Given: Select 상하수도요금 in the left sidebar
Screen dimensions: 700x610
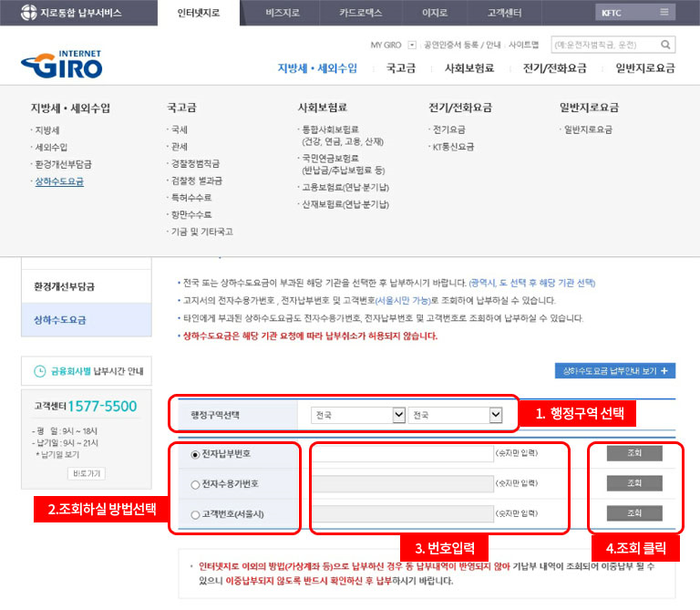Looking at the screenshot, I should [87, 320].
